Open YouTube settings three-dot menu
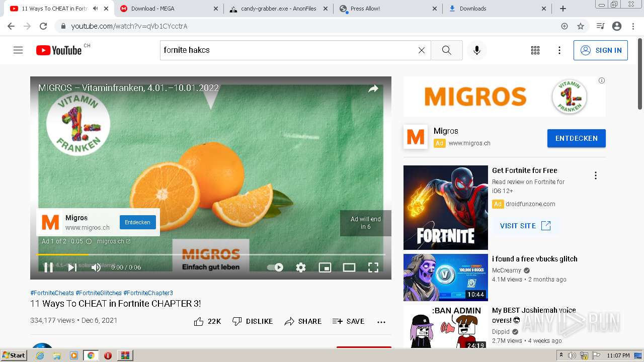This screenshot has width=644, height=362. tap(559, 50)
